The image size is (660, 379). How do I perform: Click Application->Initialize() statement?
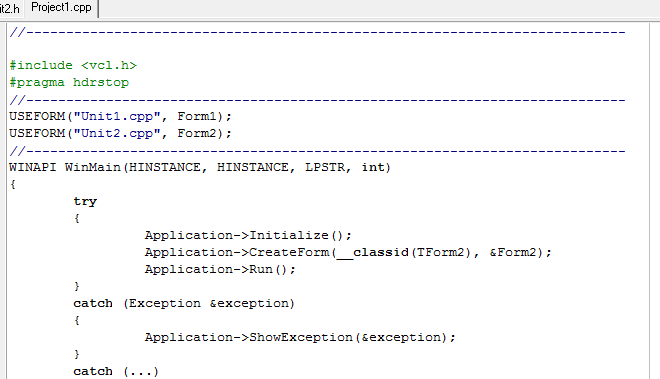pyautogui.click(x=248, y=235)
